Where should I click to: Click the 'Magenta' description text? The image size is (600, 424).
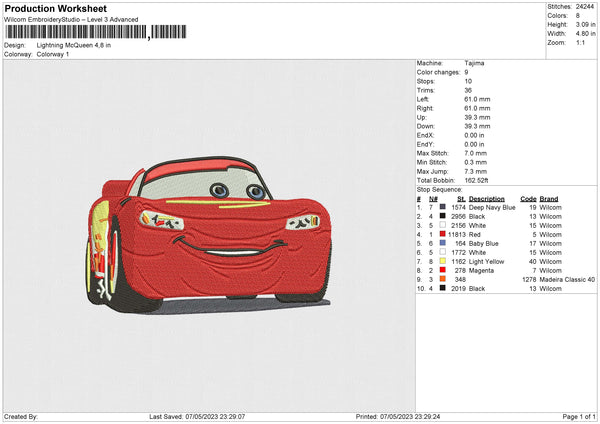pos(481,271)
